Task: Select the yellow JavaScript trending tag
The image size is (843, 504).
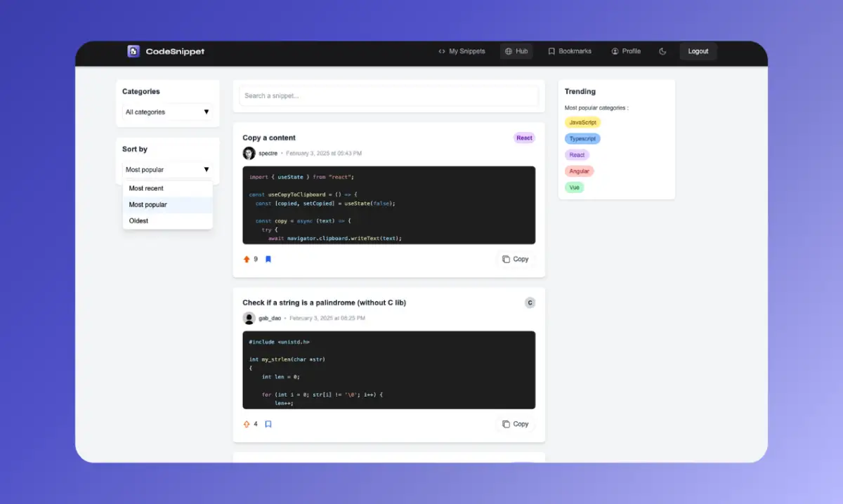Action: tap(582, 122)
